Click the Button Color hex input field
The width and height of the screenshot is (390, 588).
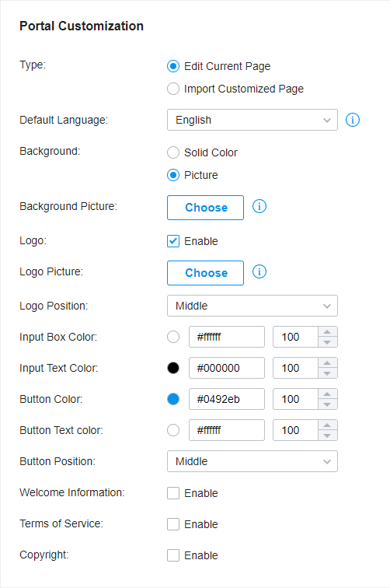227,399
